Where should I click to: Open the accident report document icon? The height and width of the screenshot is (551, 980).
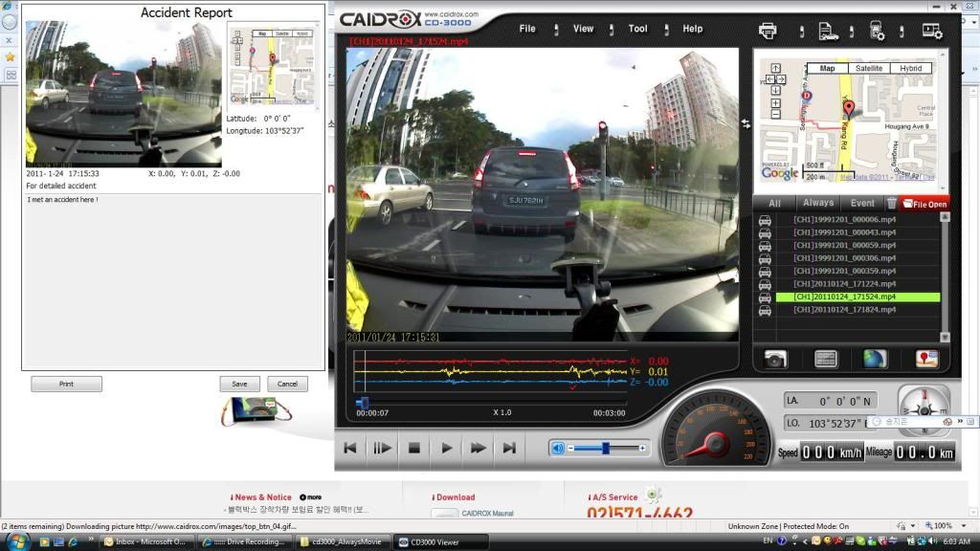click(828, 31)
